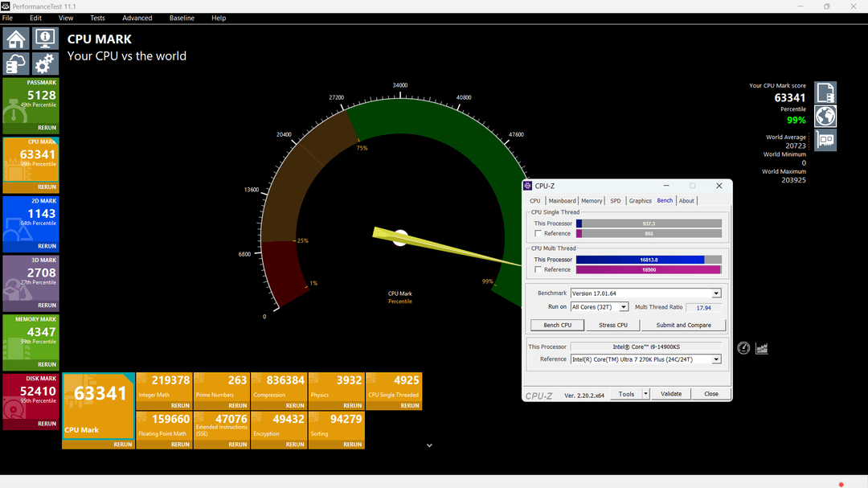This screenshot has height=488, width=868.
Task: Open the Compression 836384 tile
Action: [279, 387]
